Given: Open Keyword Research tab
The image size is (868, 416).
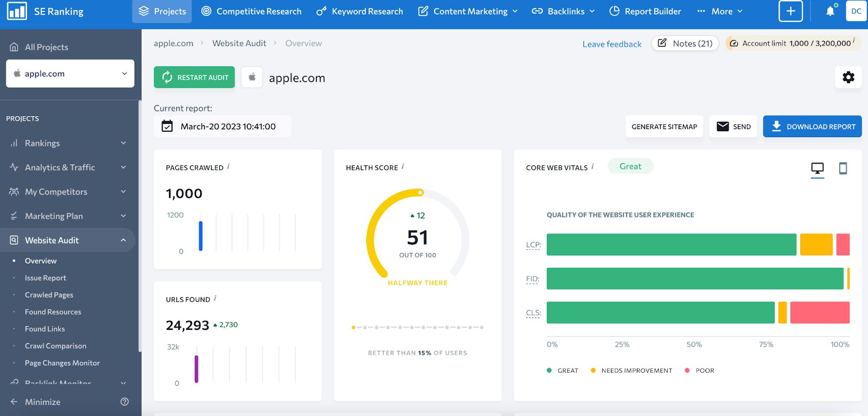Looking at the screenshot, I should pos(360,11).
